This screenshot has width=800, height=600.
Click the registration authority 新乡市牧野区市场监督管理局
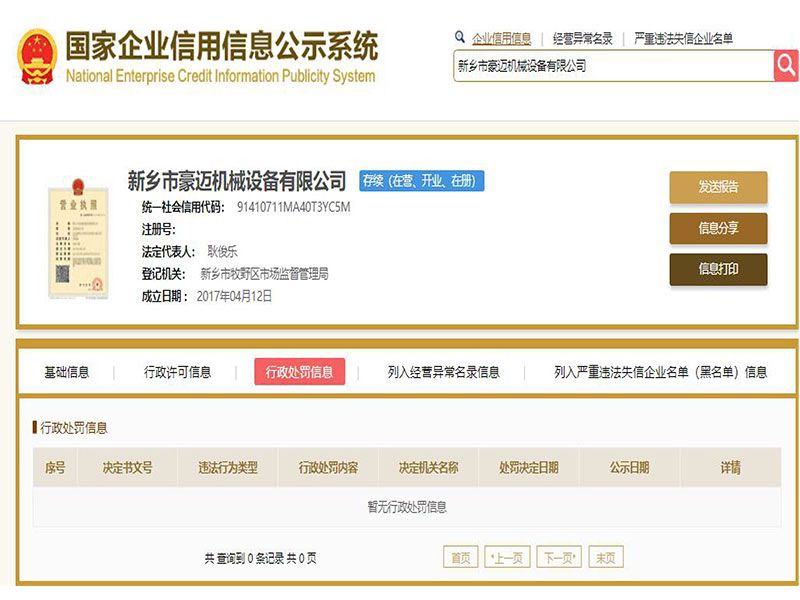coord(264,273)
